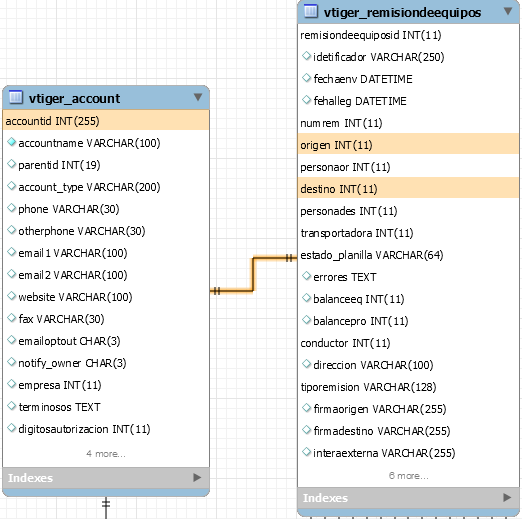Screen dimensions: 522x519
Task: Click the parentid column diamond icon
Action: click(x=12, y=164)
